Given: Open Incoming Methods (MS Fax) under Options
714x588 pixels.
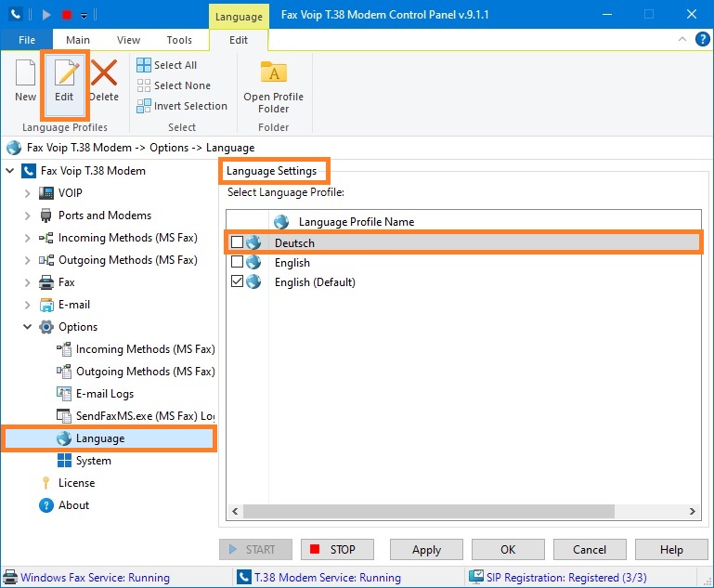Looking at the screenshot, I should click(x=136, y=349).
